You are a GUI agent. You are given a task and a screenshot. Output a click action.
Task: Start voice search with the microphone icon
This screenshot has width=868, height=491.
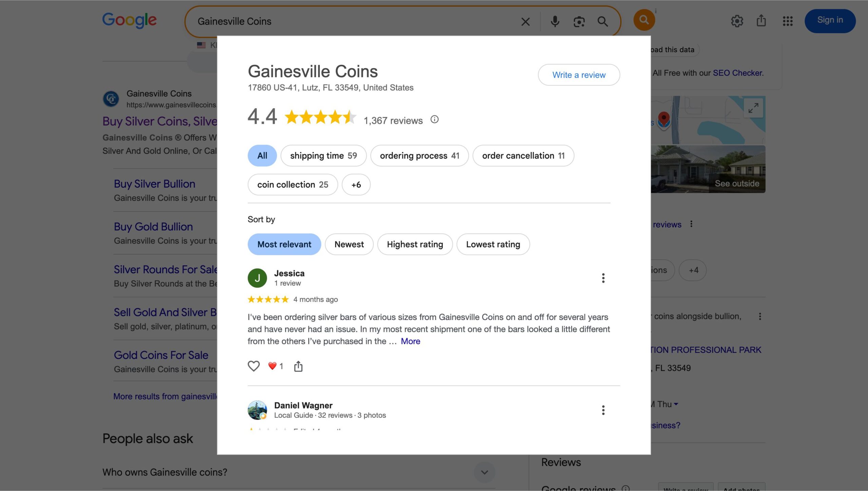[555, 21]
